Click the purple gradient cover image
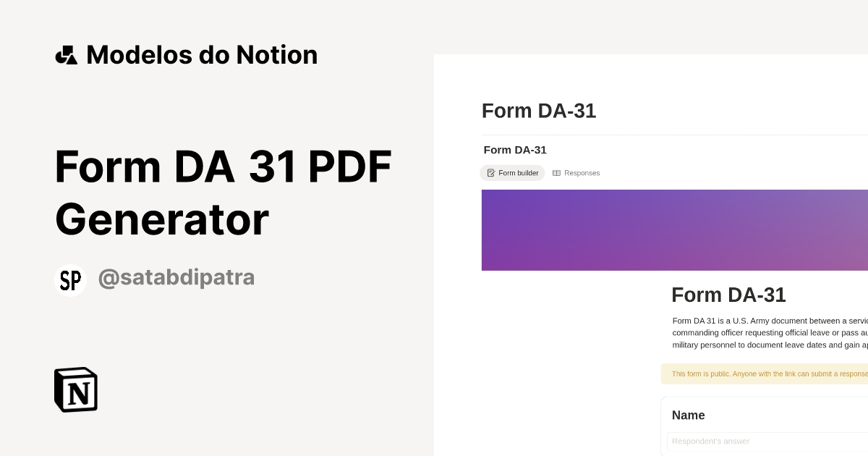The height and width of the screenshot is (456, 868). coord(673,229)
